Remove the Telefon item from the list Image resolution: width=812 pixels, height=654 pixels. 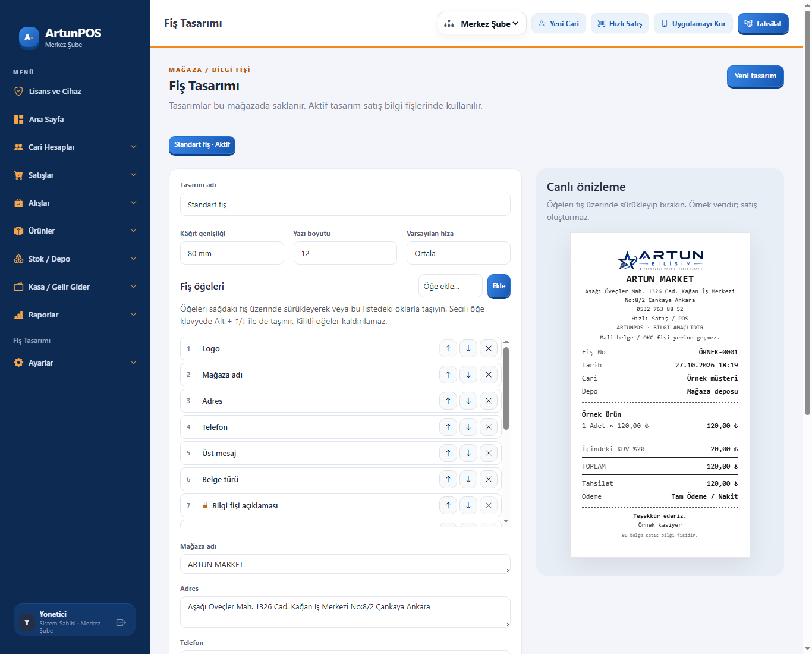coord(489,427)
